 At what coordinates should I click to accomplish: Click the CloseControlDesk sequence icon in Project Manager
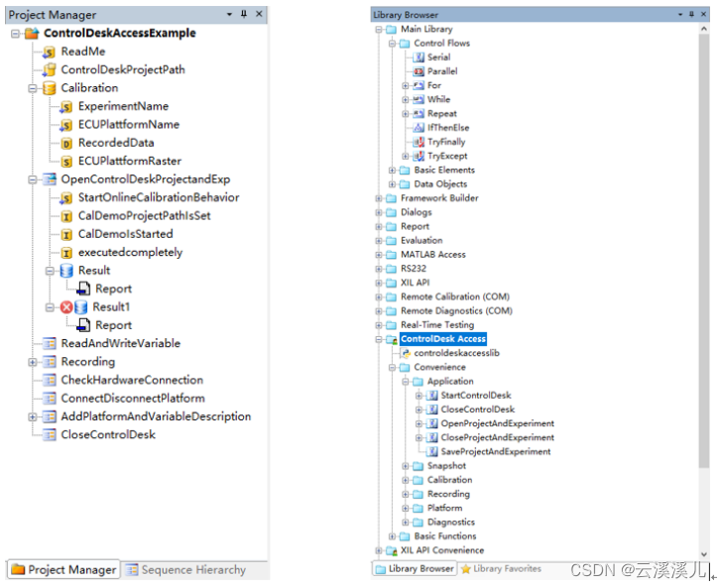point(50,434)
